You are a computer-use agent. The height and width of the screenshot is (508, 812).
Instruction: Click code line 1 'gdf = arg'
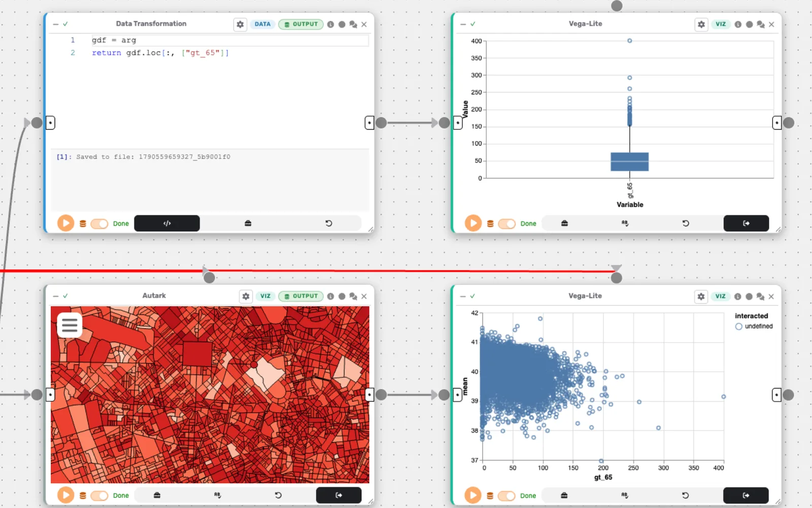point(114,40)
